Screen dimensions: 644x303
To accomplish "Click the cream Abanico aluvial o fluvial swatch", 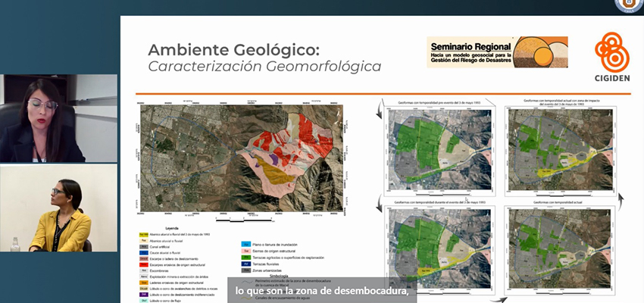I will (143, 241).
